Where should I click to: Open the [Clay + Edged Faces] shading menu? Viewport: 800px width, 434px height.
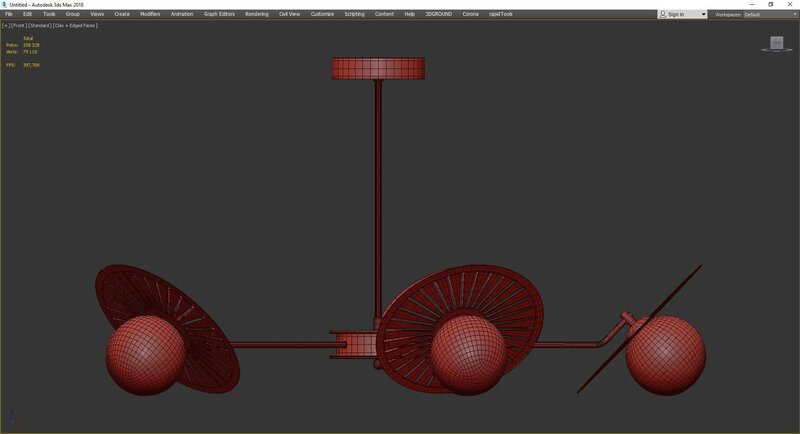pos(75,25)
